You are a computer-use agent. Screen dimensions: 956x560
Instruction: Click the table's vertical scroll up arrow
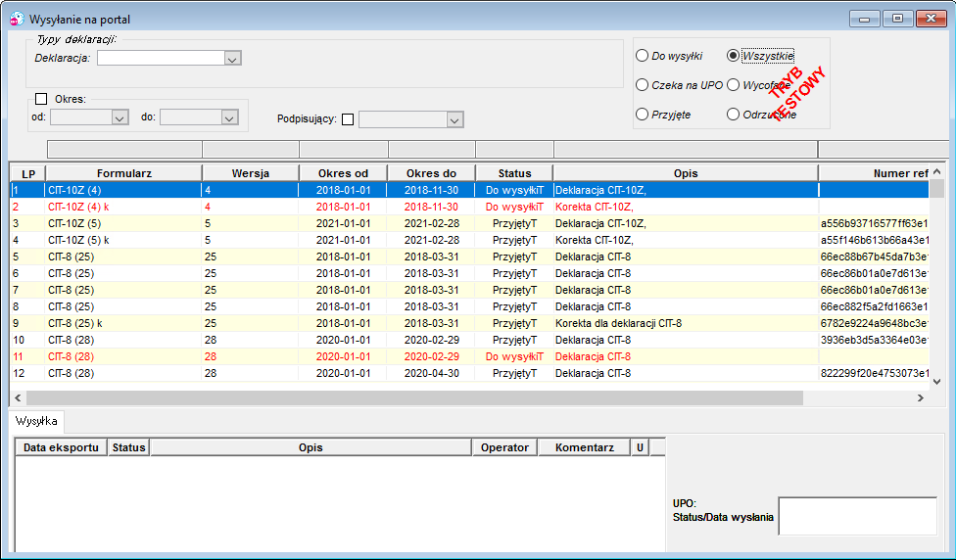click(x=937, y=172)
